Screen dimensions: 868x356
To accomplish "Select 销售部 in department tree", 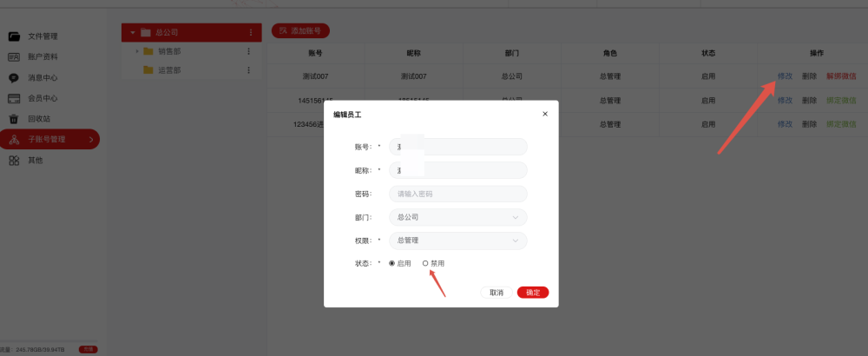I will pos(169,51).
